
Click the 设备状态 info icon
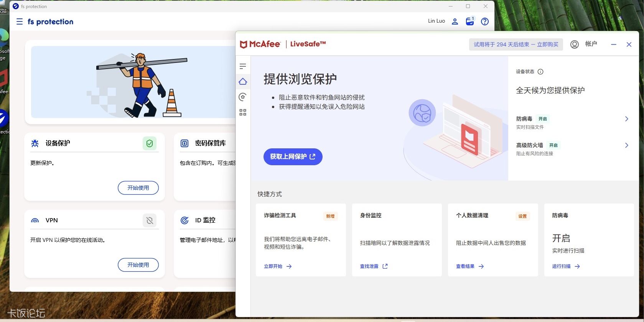(540, 72)
